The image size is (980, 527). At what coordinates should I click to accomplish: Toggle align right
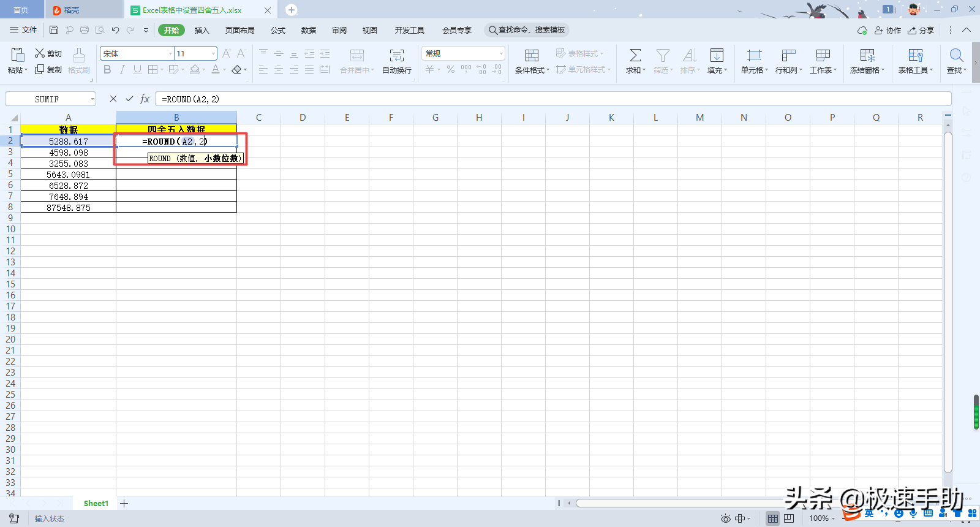[294, 70]
